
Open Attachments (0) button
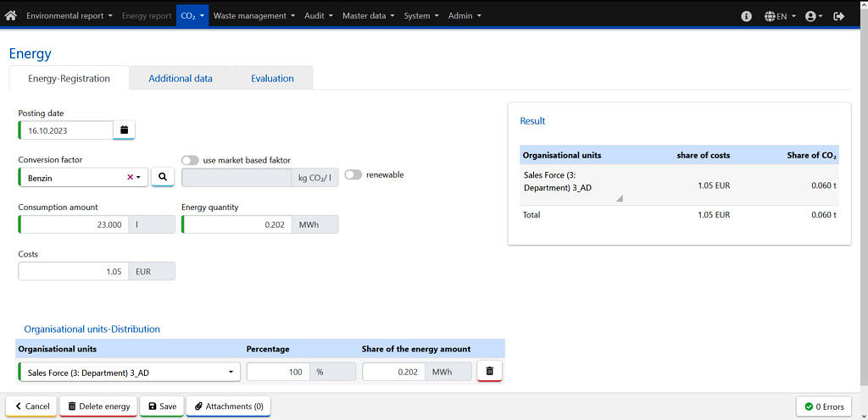228,406
